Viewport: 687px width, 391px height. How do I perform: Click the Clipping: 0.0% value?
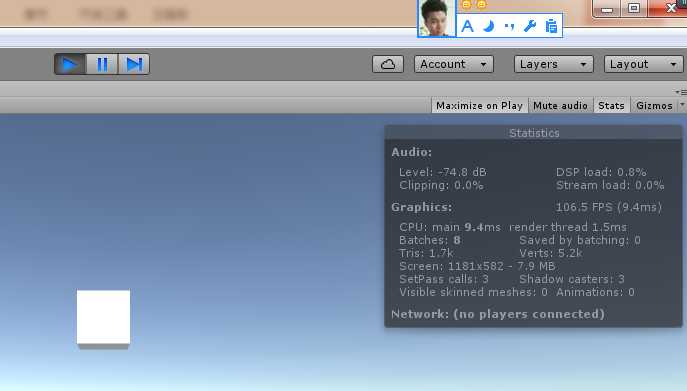(x=441, y=185)
